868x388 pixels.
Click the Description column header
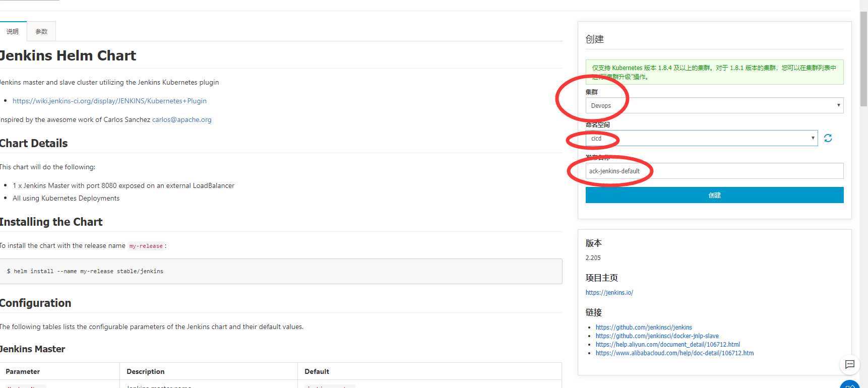(x=145, y=371)
